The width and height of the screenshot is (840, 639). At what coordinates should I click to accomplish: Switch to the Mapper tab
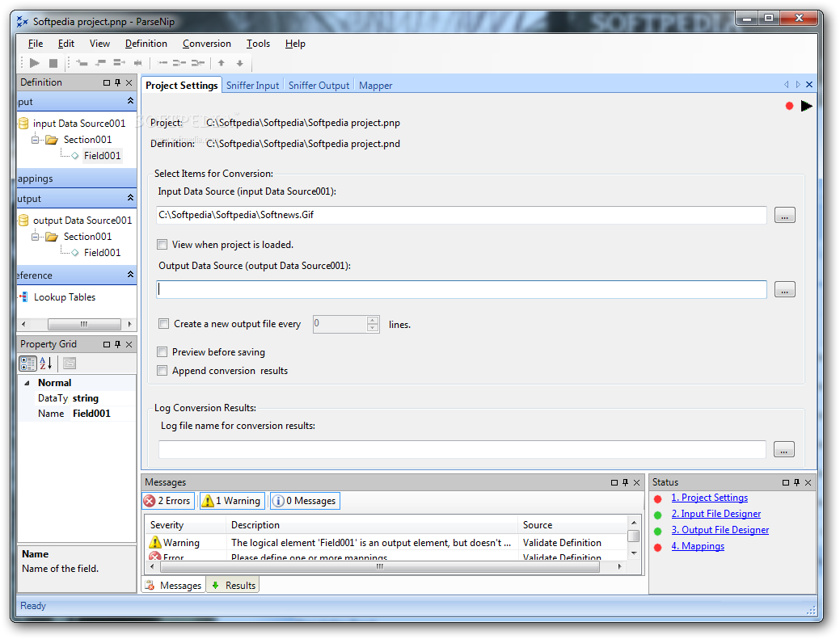coord(376,86)
